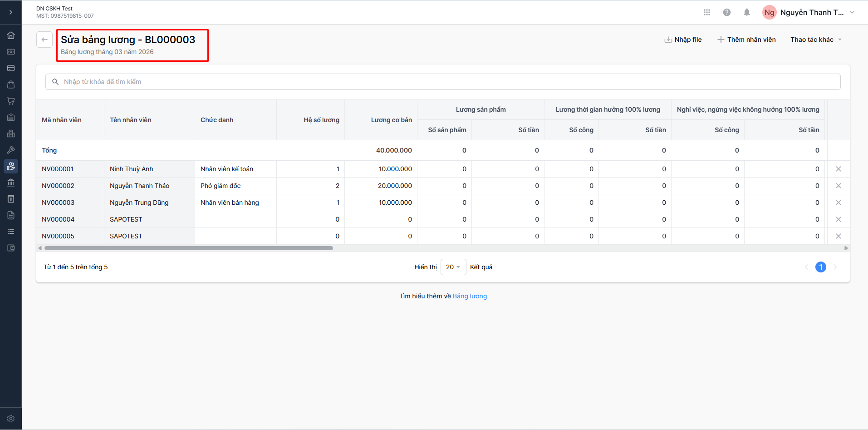Click the notification bell icon
The height and width of the screenshot is (430, 868).
point(746,12)
